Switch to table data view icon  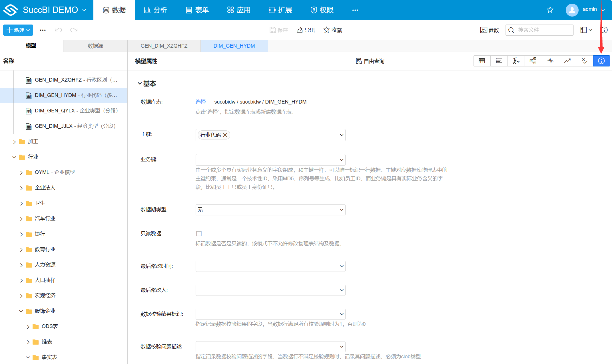482,61
